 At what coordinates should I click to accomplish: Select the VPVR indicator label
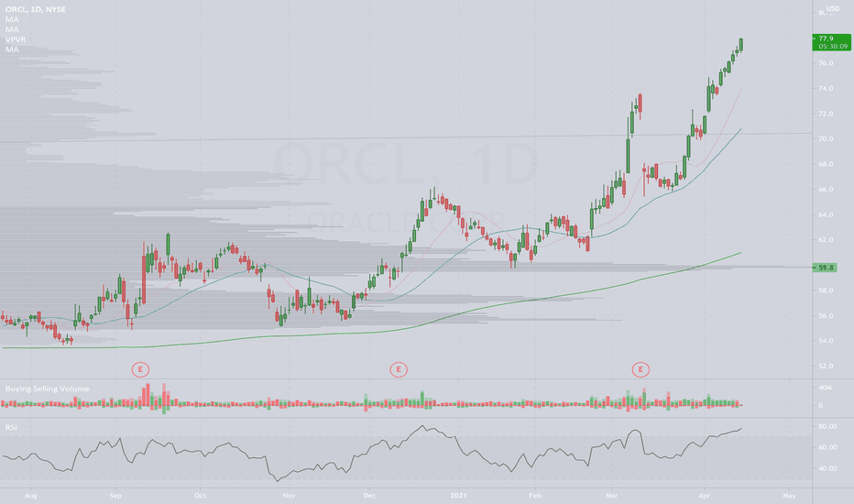click(x=16, y=39)
